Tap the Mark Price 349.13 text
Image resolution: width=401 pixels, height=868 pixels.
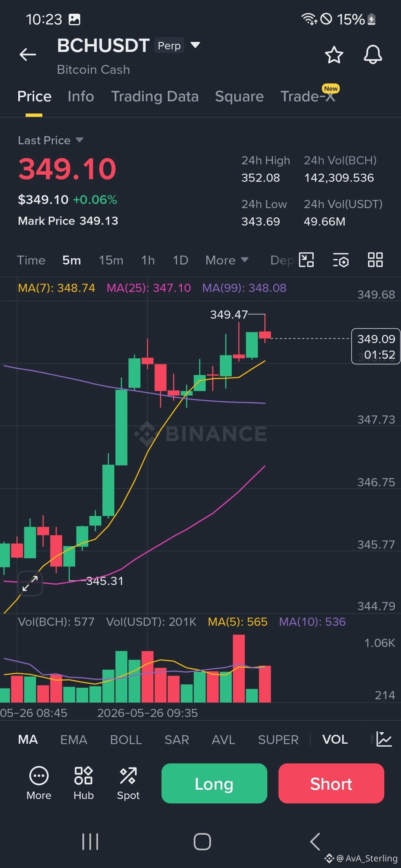[68, 221]
